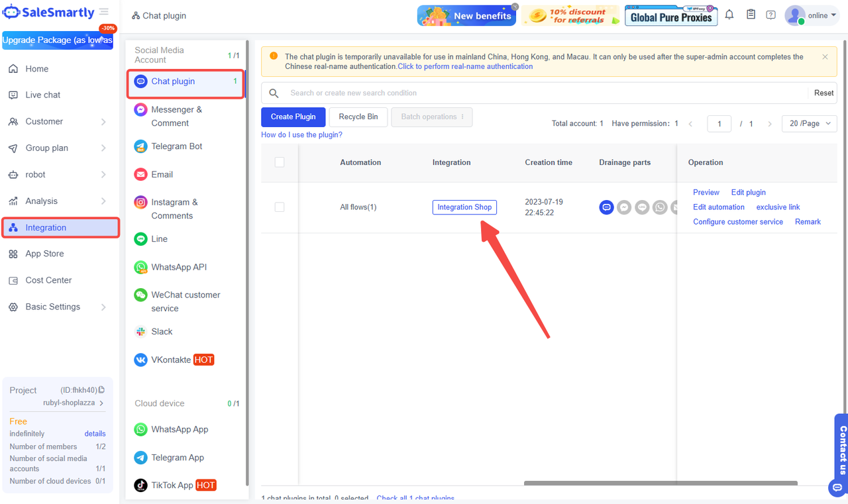The image size is (848, 504).
Task: Select the Slack channel icon
Action: click(x=140, y=332)
